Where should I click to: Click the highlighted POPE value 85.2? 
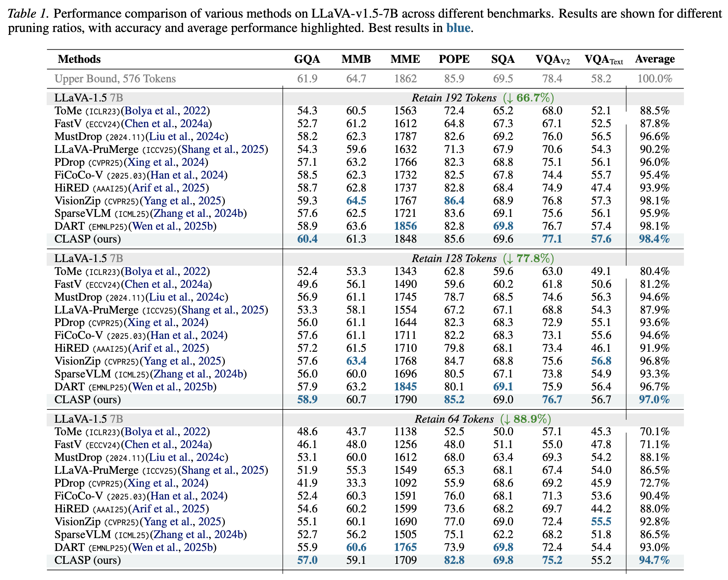[454, 400]
